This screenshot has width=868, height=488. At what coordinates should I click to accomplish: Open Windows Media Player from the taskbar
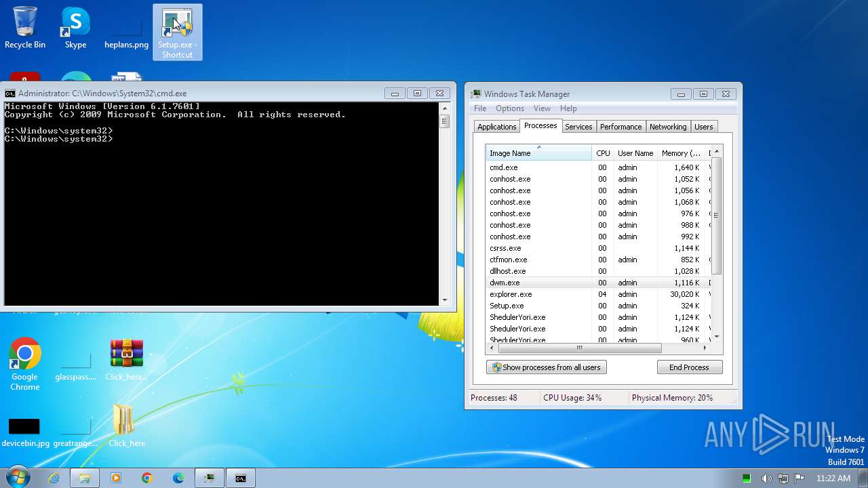[116, 478]
